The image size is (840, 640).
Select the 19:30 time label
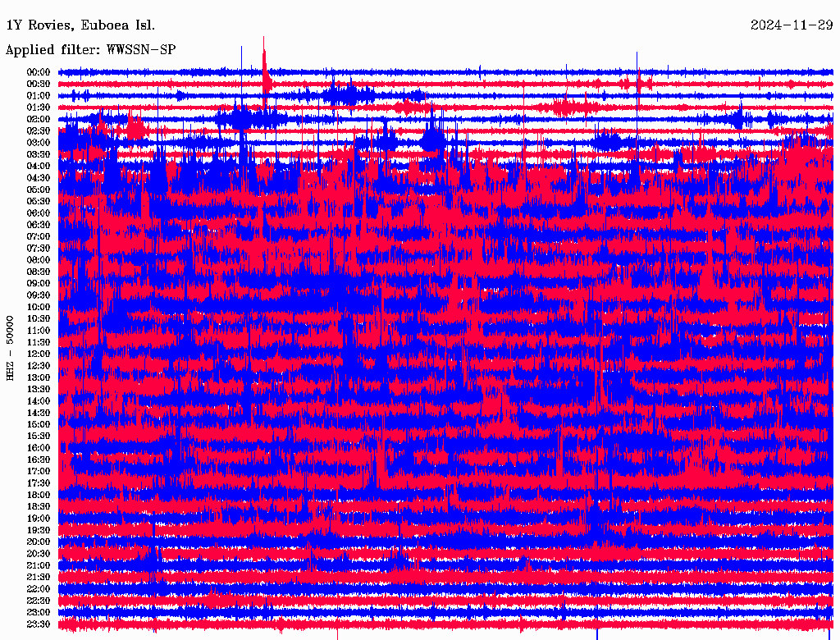[38, 531]
